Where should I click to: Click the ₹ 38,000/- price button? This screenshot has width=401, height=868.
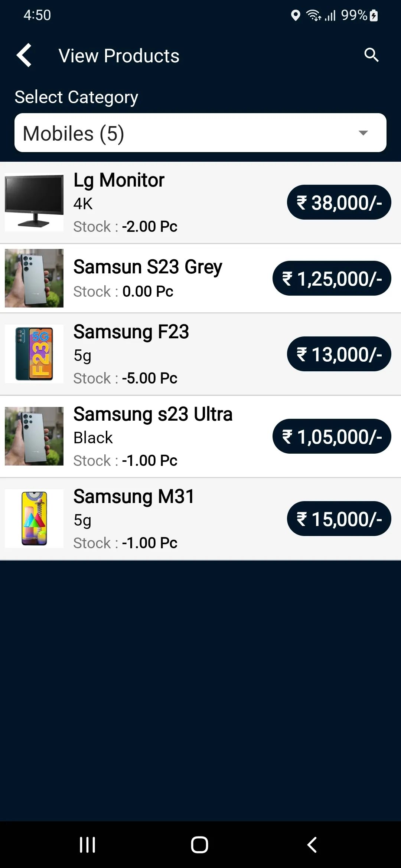tap(339, 202)
